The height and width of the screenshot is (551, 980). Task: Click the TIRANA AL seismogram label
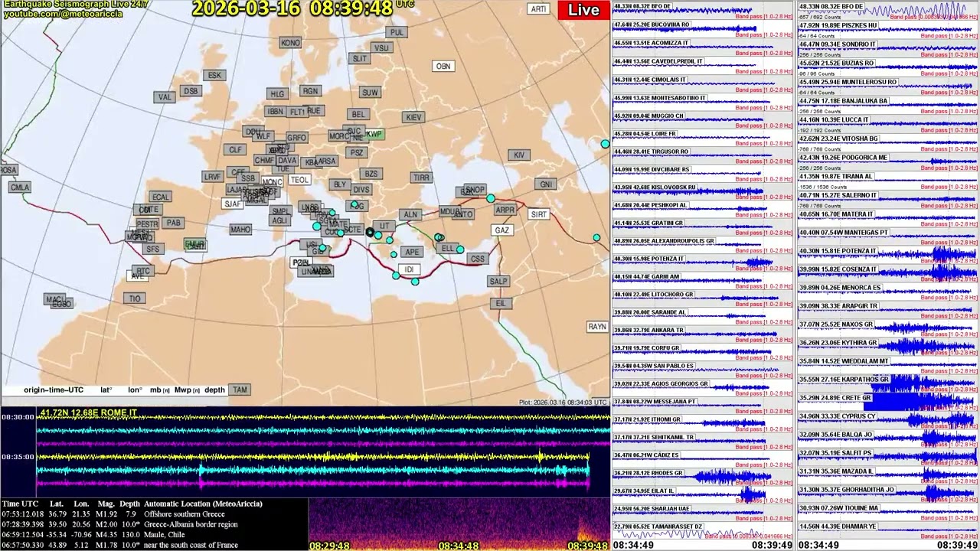(835, 176)
